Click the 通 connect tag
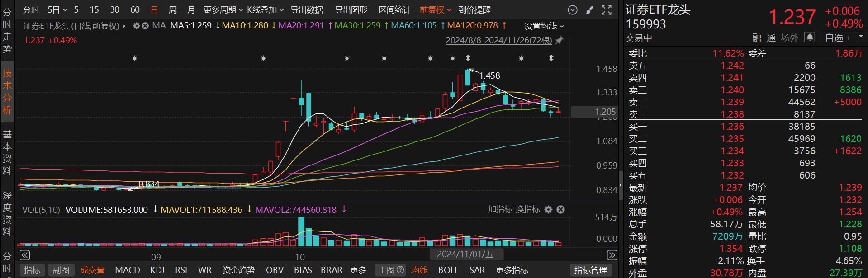The width and height of the screenshot is (868, 278). [x=771, y=38]
